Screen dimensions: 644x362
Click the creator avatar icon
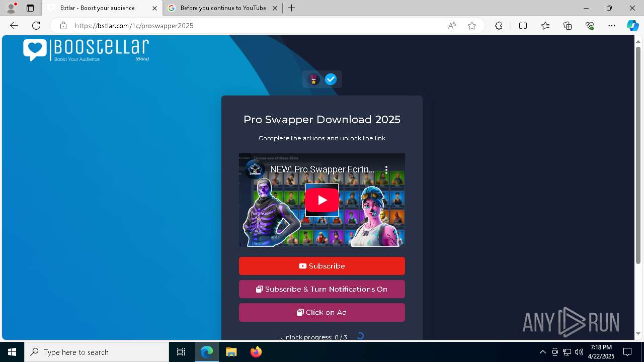(314, 79)
